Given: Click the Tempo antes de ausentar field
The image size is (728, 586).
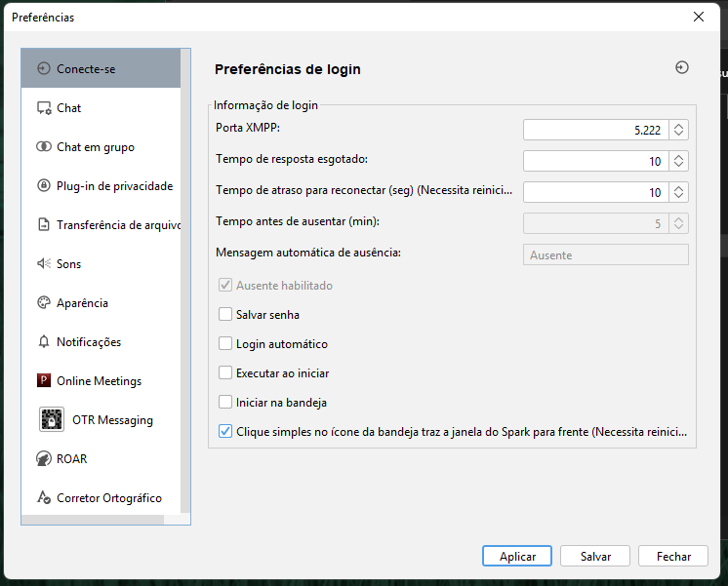Looking at the screenshot, I should [596, 223].
